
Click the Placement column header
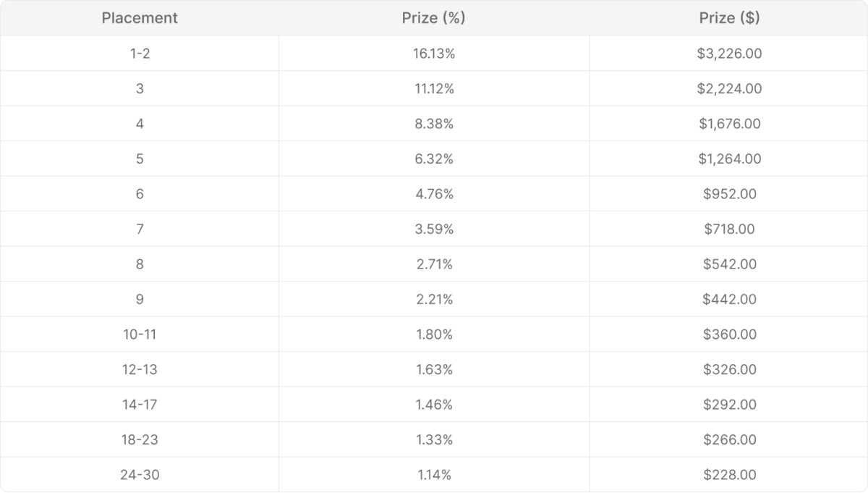pyautogui.click(x=140, y=18)
